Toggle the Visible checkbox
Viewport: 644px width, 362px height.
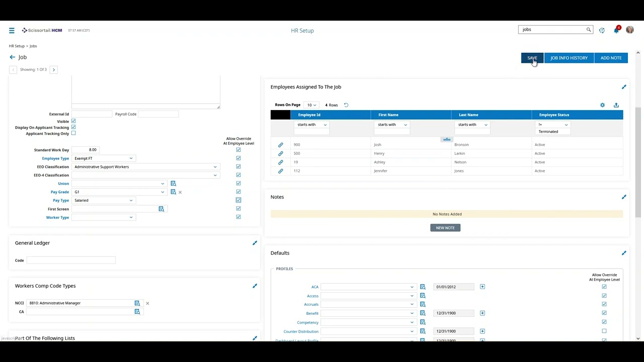tap(73, 121)
